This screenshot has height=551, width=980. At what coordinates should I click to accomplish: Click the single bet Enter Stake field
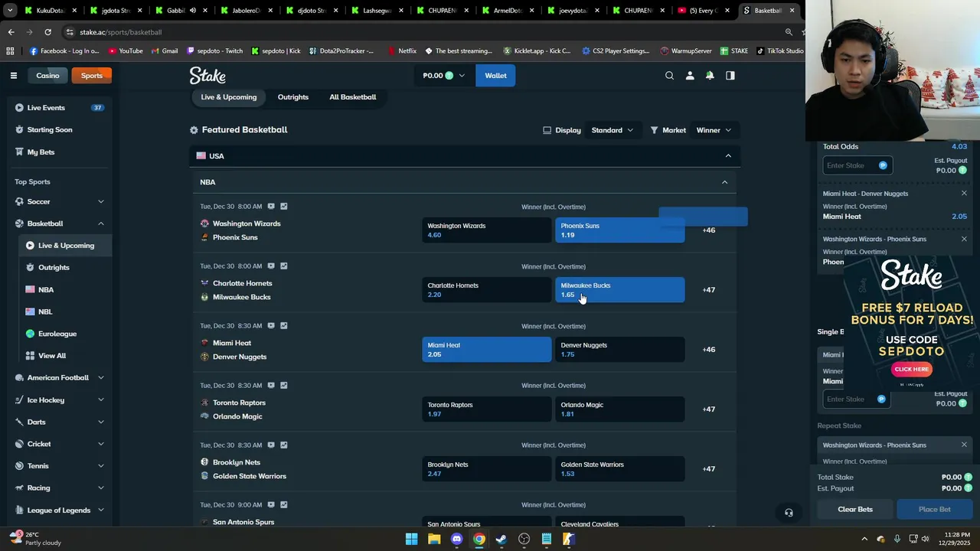point(857,399)
